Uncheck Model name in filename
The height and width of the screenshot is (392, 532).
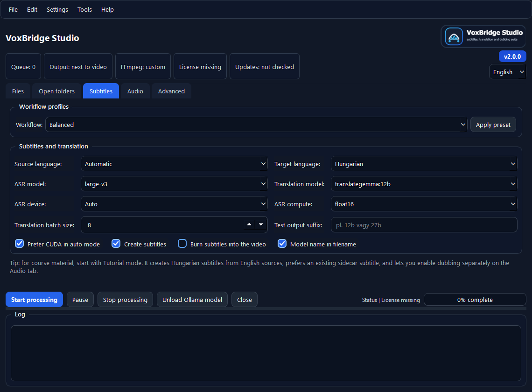(282, 243)
